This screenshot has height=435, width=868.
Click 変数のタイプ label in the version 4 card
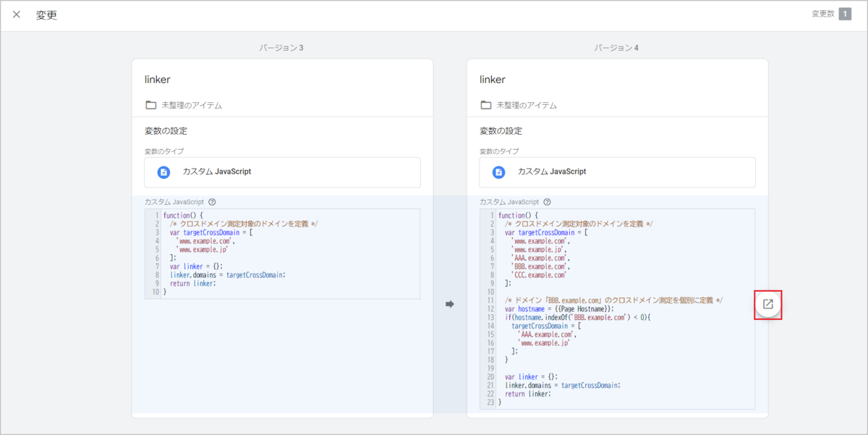499,151
